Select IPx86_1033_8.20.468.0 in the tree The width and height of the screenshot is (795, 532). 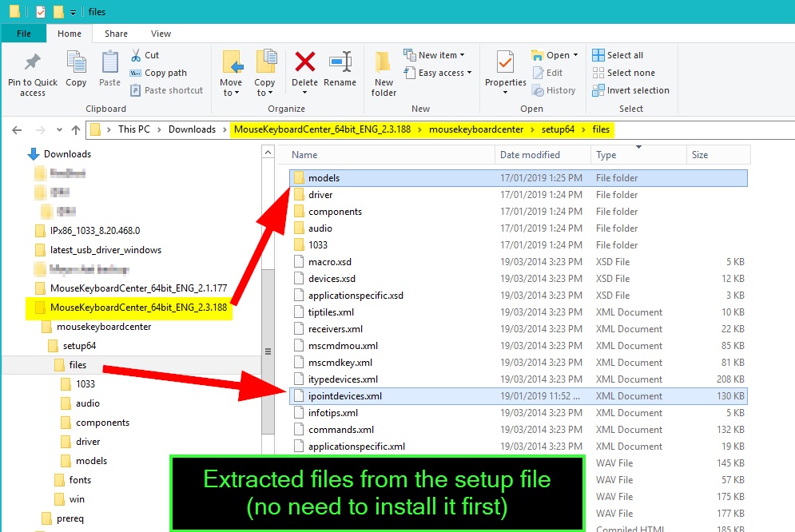95,231
